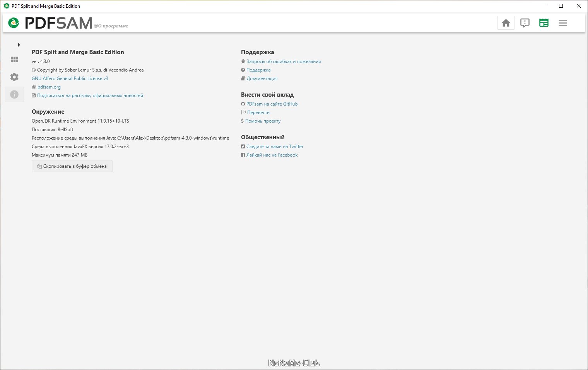The width and height of the screenshot is (588, 370).
Task: Select the About info icon in sidebar
Action: pos(14,94)
